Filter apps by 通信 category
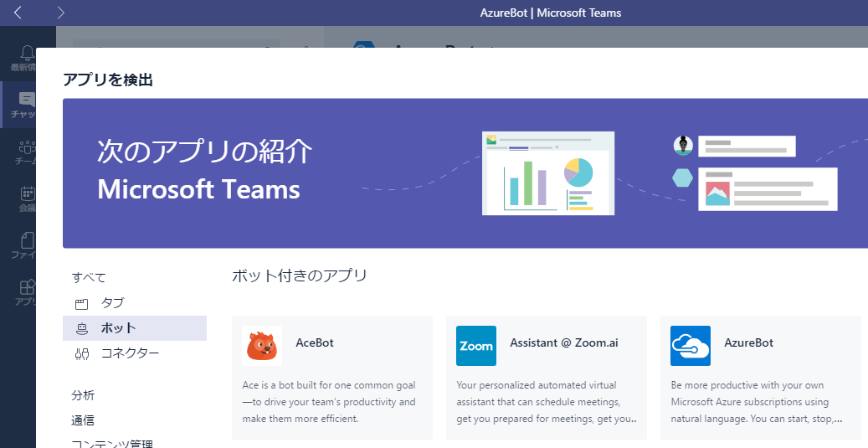This screenshot has height=448, width=868. pyautogui.click(x=83, y=420)
